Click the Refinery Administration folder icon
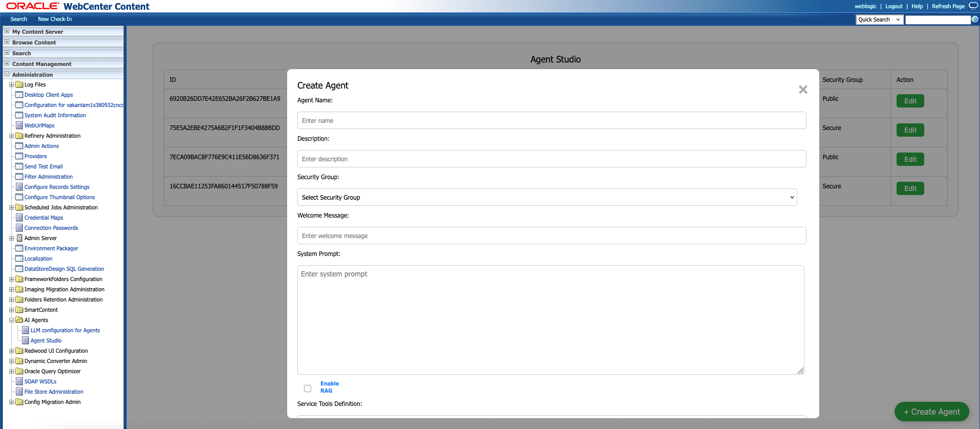This screenshot has height=429, width=980. (x=19, y=136)
